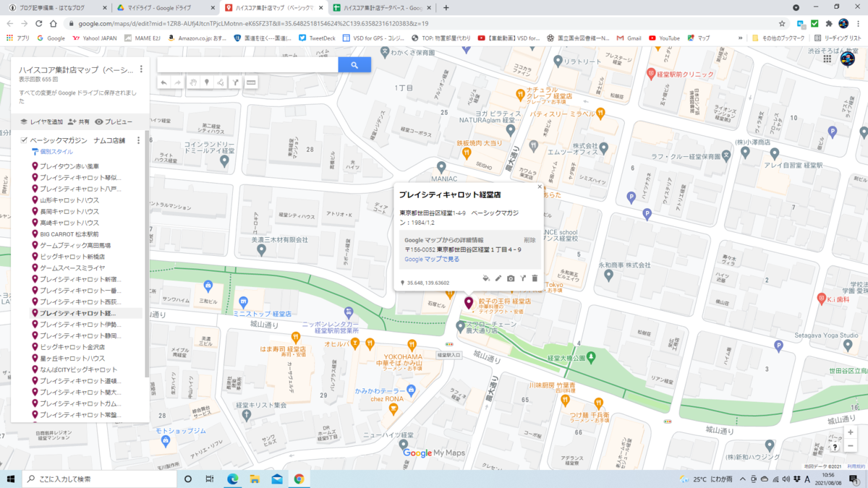This screenshot has width=868, height=488.
Task: Select the add directions tool
Action: (236, 83)
